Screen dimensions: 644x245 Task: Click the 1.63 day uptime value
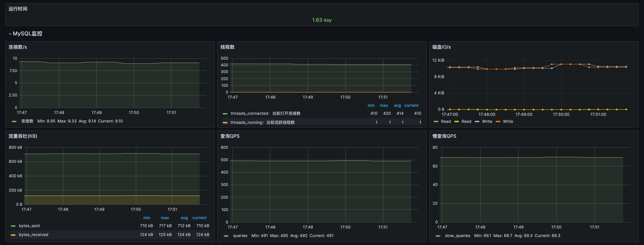coord(322,20)
